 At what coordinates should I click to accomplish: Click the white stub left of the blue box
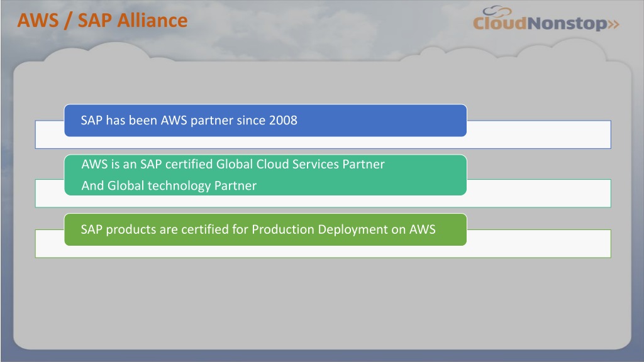50,134
